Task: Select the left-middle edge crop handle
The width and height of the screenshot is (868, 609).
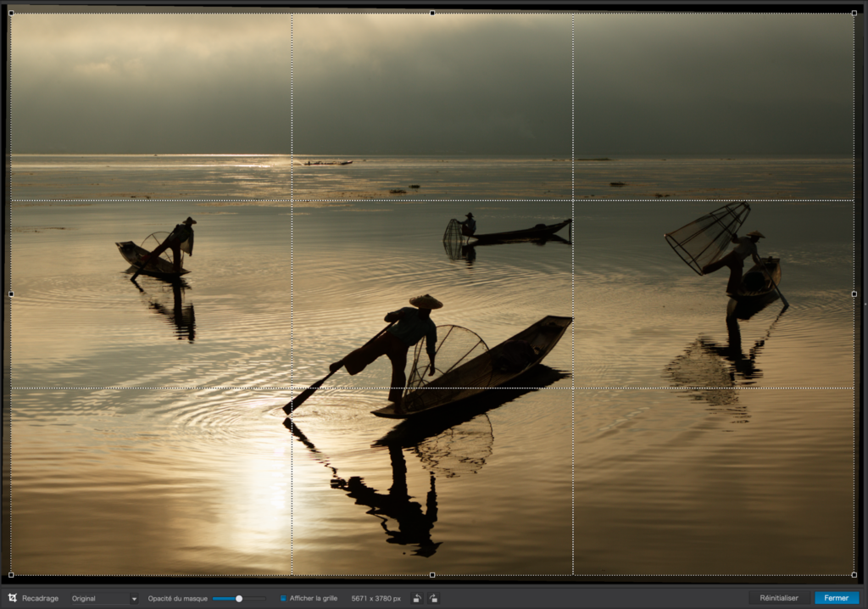Action: tap(11, 294)
